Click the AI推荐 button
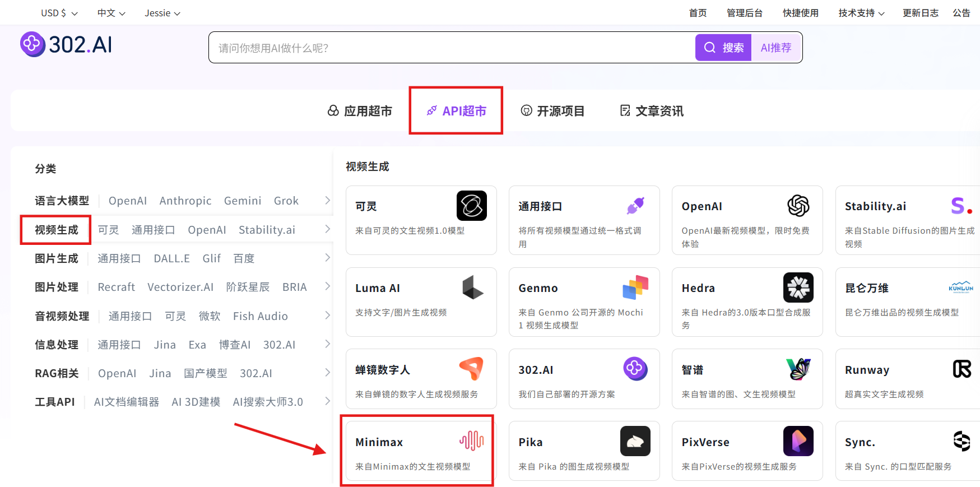 pyautogui.click(x=776, y=48)
